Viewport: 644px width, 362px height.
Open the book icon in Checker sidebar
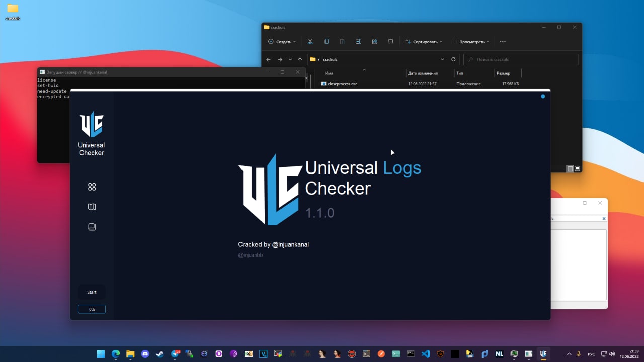92,227
